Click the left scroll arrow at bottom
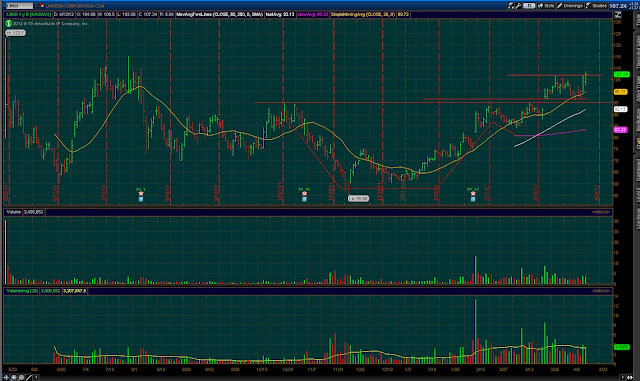 pyautogui.click(x=36, y=377)
